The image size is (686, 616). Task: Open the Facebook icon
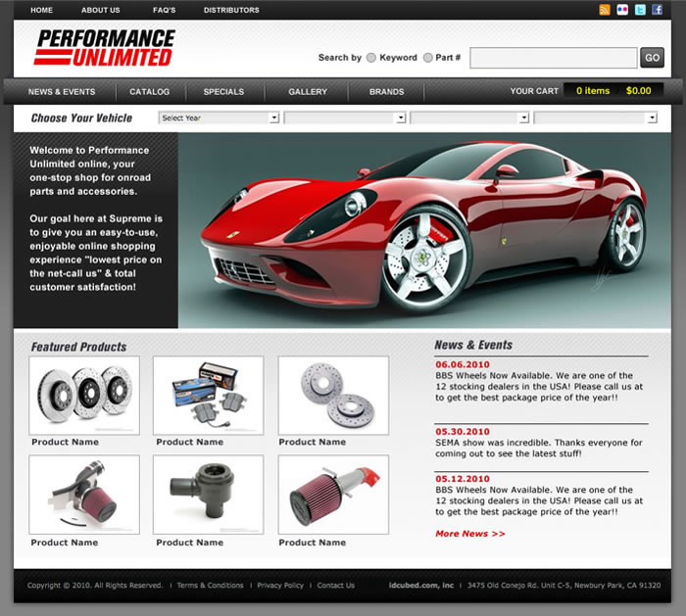click(657, 10)
